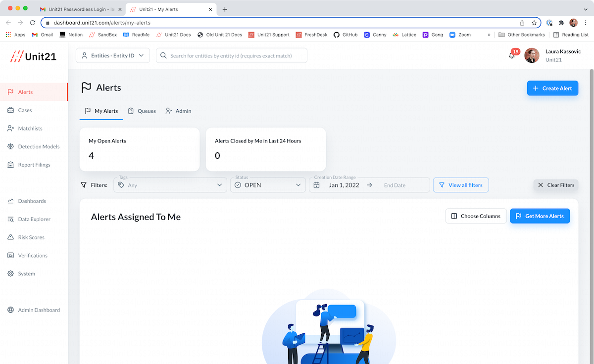Click the Jan 1, 2022 start date
This screenshot has width=594, height=364.
pos(344,185)
